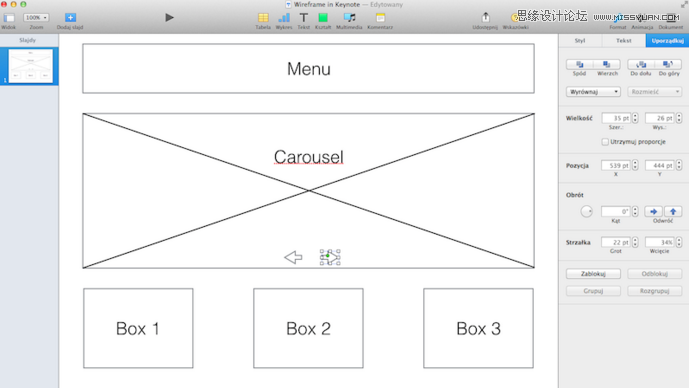The height and width of the screenshot is (388, 690).
Task: Select the left arrow shape
Action: [x=293, y=257]
